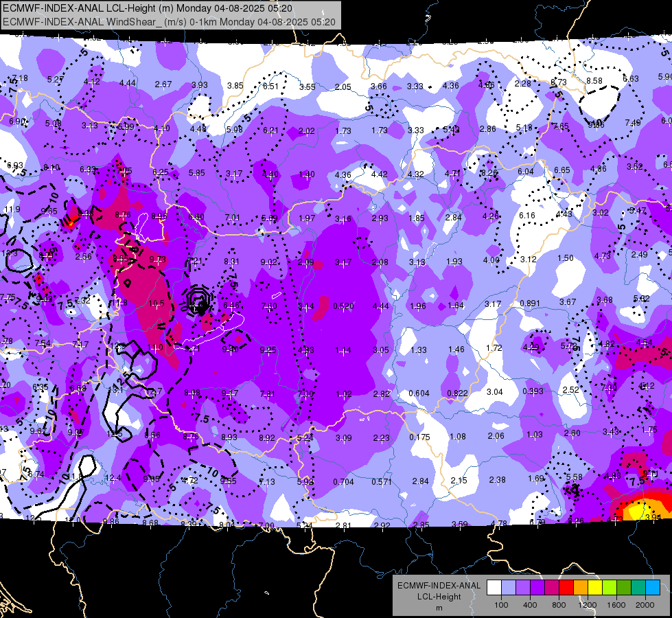Click the wind shear value 0.571

coord(382,481)
